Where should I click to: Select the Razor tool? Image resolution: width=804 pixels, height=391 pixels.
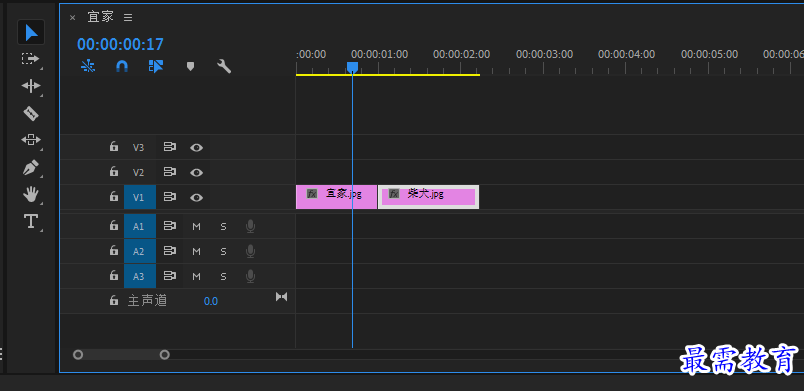(x=31, y=113)
